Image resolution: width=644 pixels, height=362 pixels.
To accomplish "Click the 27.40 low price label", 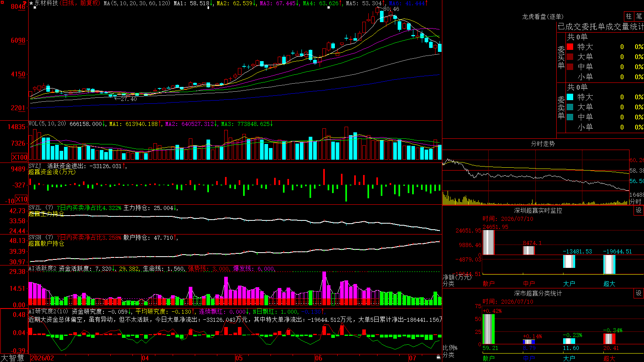I will [x=129, y=99].
